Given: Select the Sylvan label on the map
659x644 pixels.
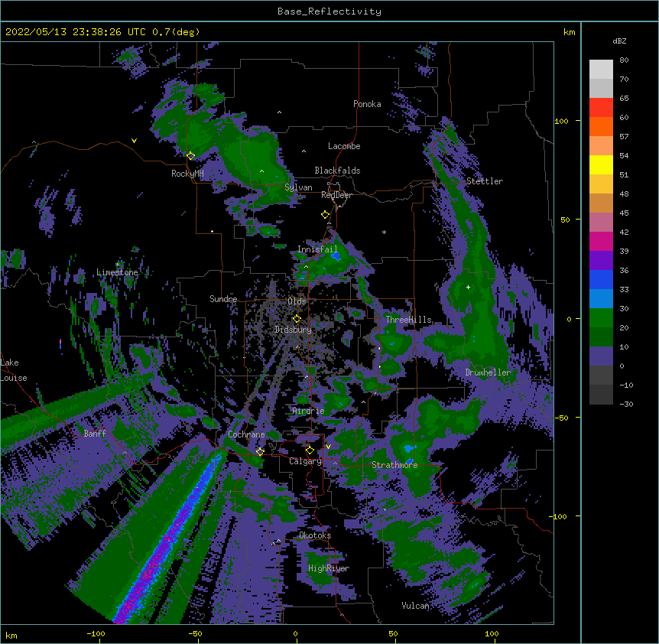Looking at the screenshot, I should tap(298, 187).
